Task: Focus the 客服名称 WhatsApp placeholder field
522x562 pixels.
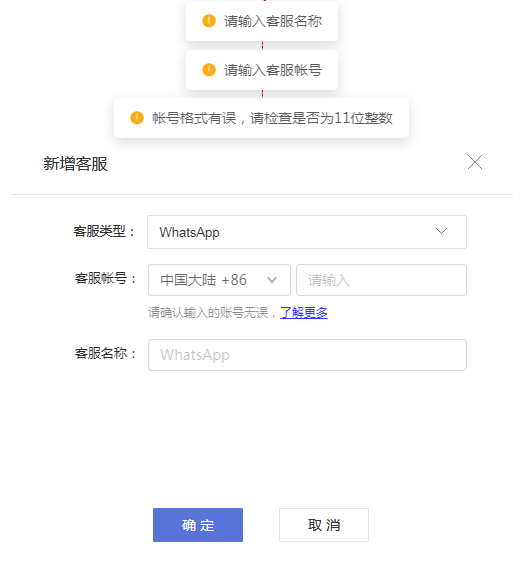Action: pyautogui.click(x=307, y=355)
